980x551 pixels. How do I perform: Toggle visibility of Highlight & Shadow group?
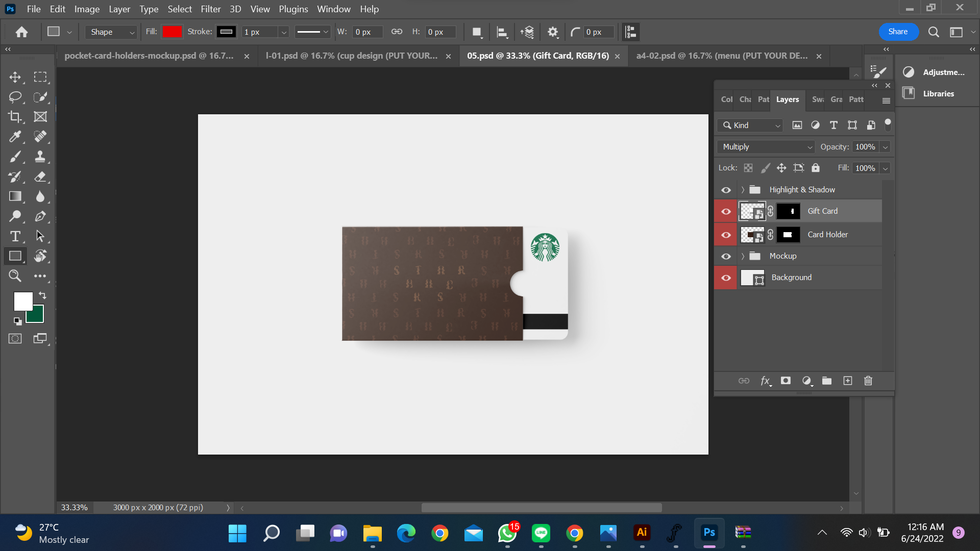coord(726,190)
